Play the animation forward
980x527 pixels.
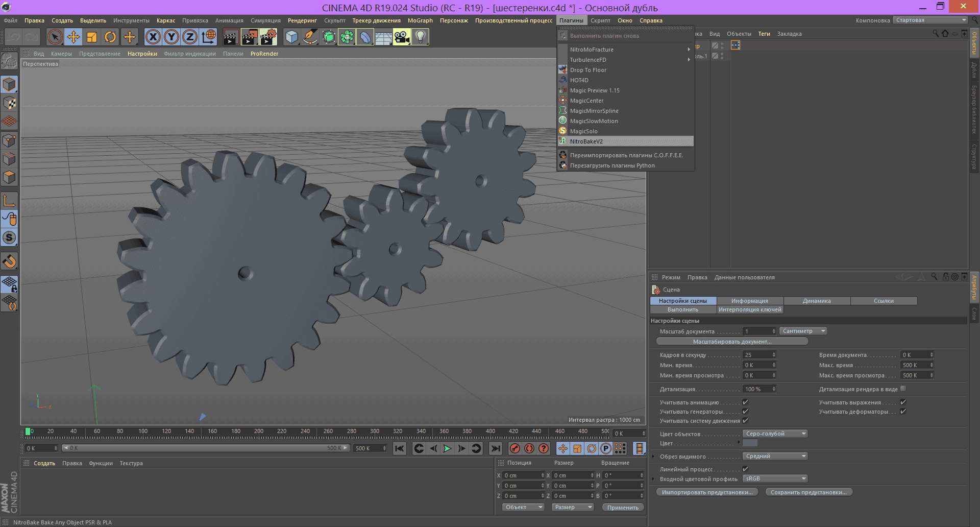[447, 448]
